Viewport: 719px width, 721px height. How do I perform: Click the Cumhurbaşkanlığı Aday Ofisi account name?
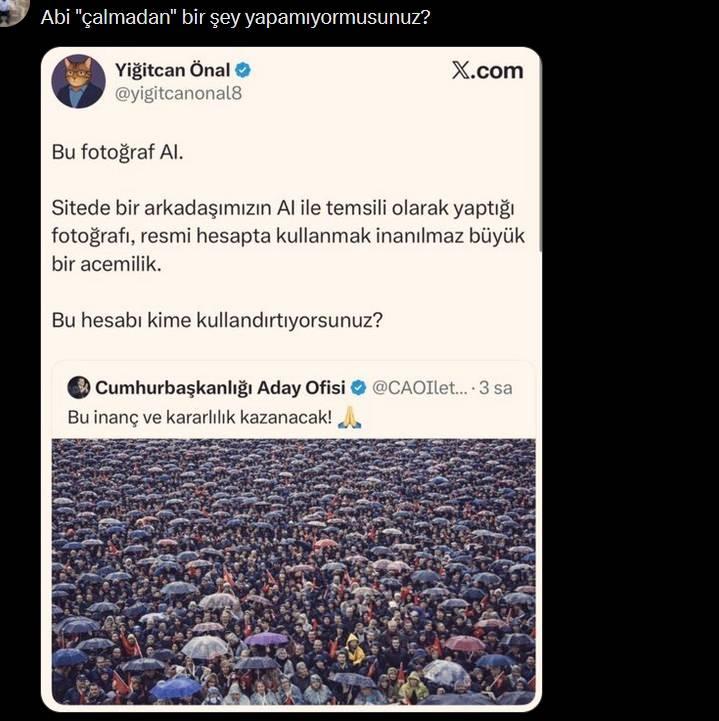(220, 388)
